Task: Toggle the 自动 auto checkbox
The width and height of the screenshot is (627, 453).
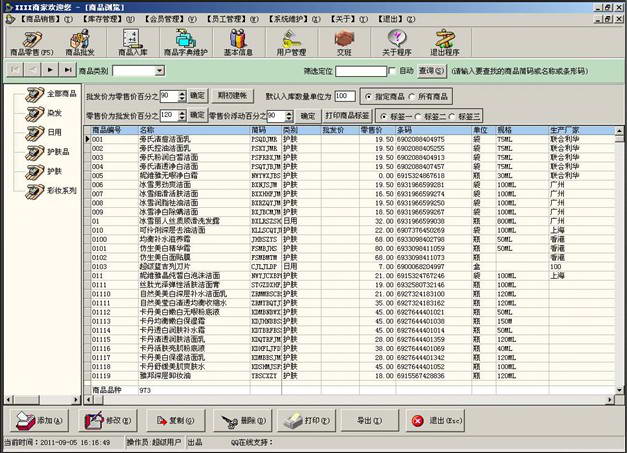Action: pos(392,71)
